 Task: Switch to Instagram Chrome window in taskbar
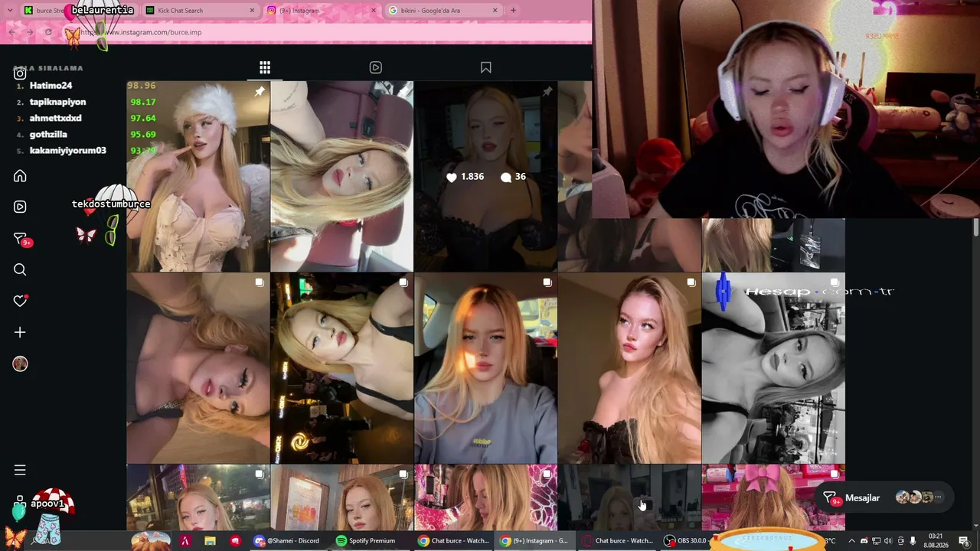[533, 541]
